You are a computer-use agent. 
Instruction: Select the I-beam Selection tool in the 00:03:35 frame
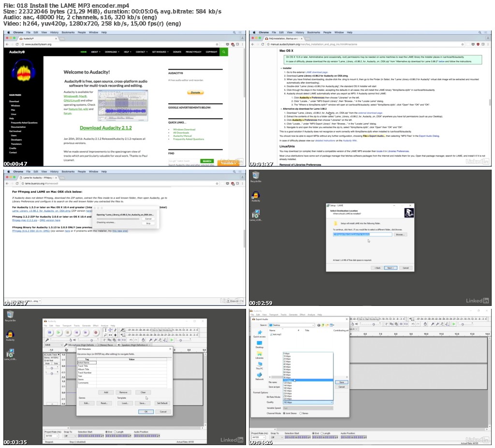pyautogui.click(x=105, y=330)
